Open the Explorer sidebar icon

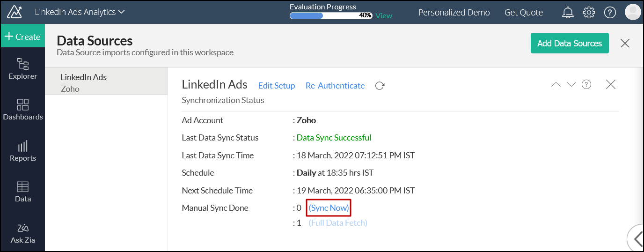(22, 68)
